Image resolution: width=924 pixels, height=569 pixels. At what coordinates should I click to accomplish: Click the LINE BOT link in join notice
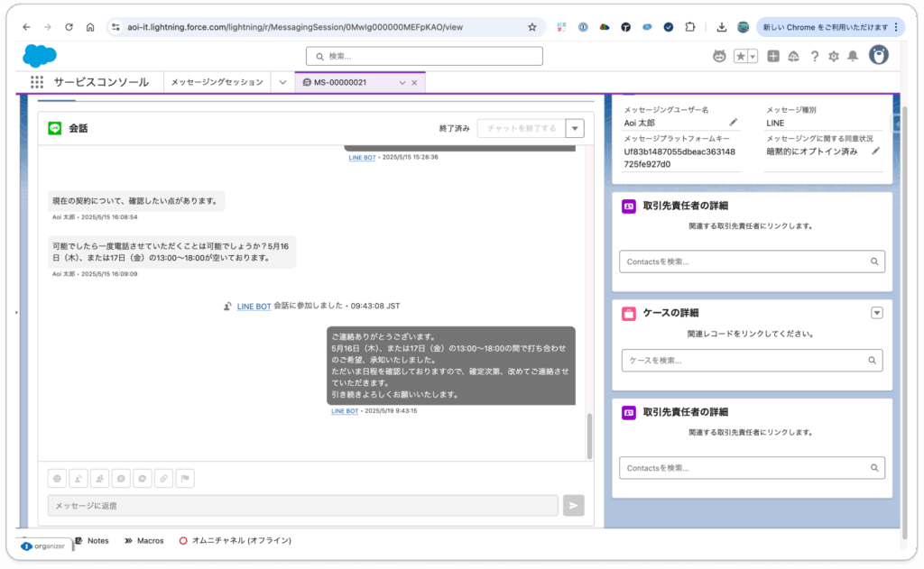pos(254,307)
